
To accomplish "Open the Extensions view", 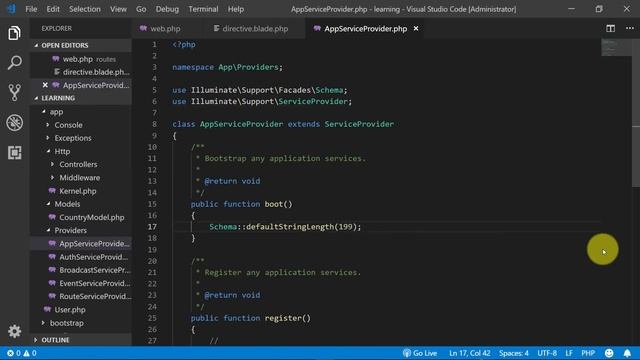I will (14, 153).
